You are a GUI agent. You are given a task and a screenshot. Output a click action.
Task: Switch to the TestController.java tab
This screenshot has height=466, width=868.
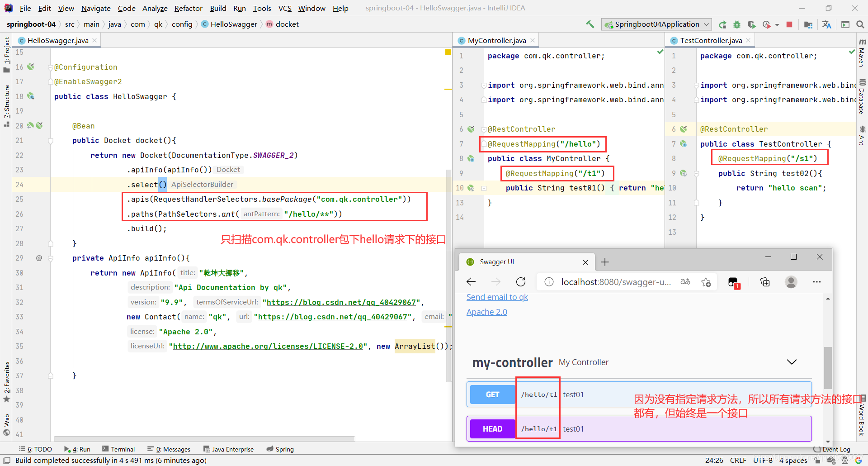pos(711,40)
